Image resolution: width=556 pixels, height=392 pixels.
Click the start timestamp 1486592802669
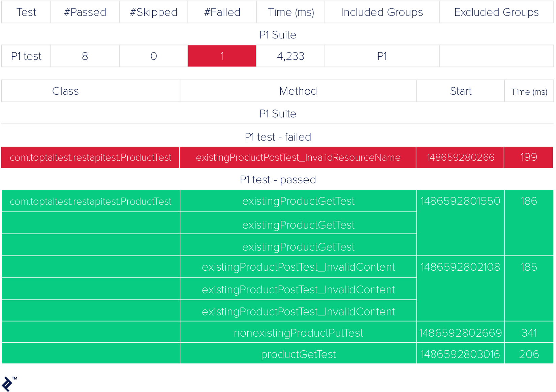coord(460,333)
